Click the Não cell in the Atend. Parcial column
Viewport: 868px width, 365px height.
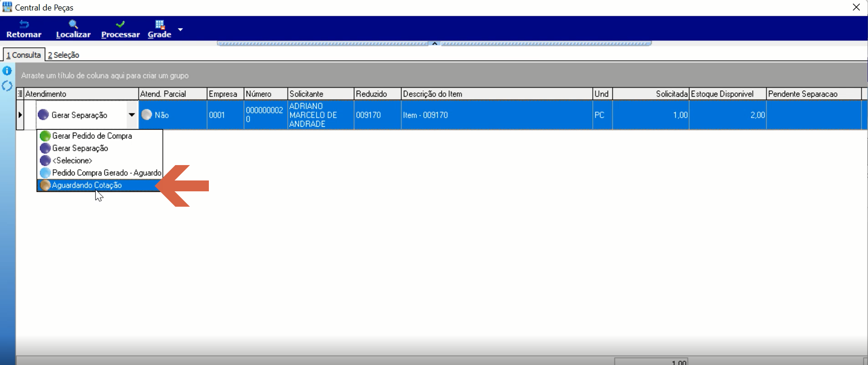[173, 115]
